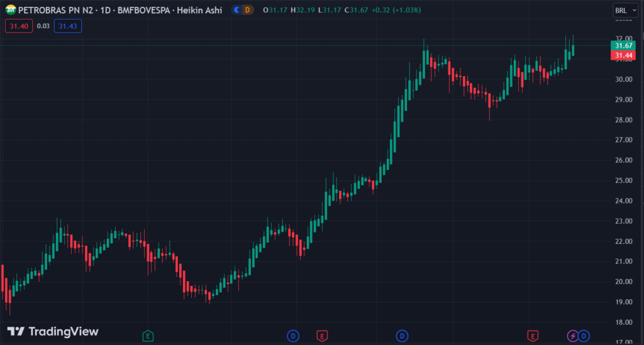Image resolution: width=644 pixels, height=345 pixels.
Task: Click the orange D data-delay icon
Action: 247,10
